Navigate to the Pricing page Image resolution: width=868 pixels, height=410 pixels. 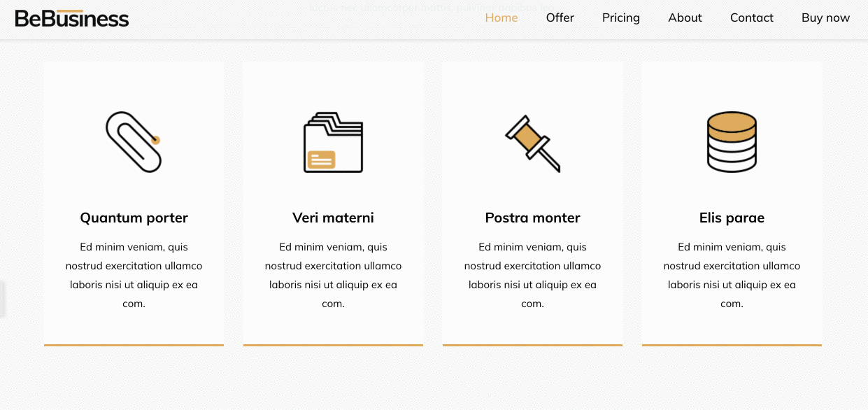click(x=620, y=17)
